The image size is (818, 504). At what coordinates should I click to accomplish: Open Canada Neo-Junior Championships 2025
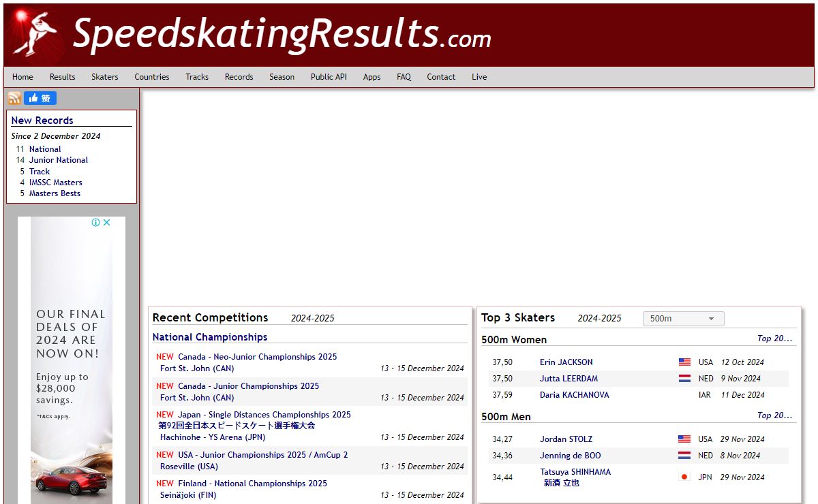point(257,357)
